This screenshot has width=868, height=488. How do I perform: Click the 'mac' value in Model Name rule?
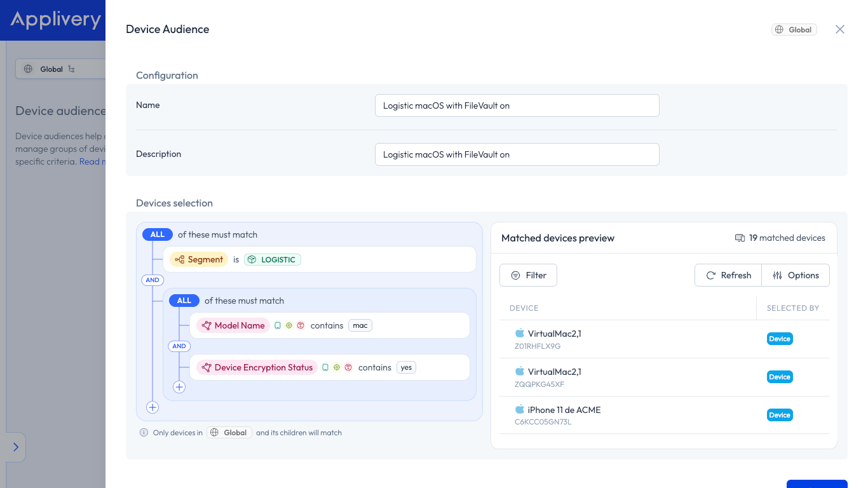pos(360,325)
